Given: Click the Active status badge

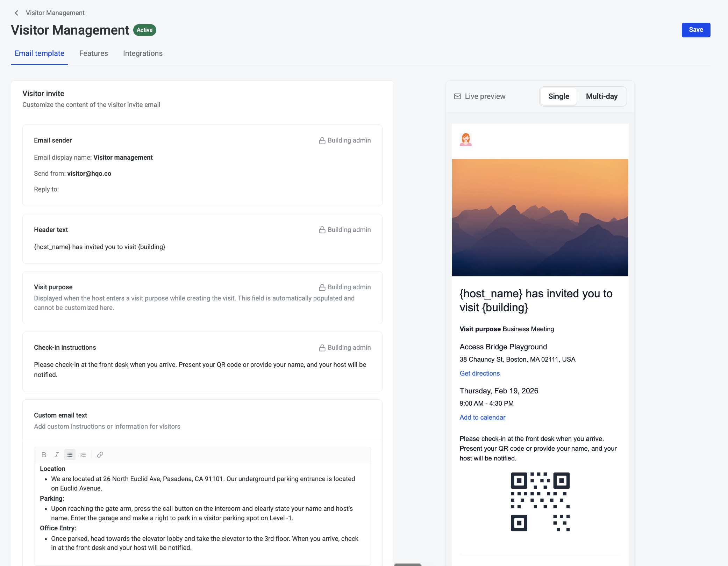Looking at the screenshot, I should [x=145, y=30].
